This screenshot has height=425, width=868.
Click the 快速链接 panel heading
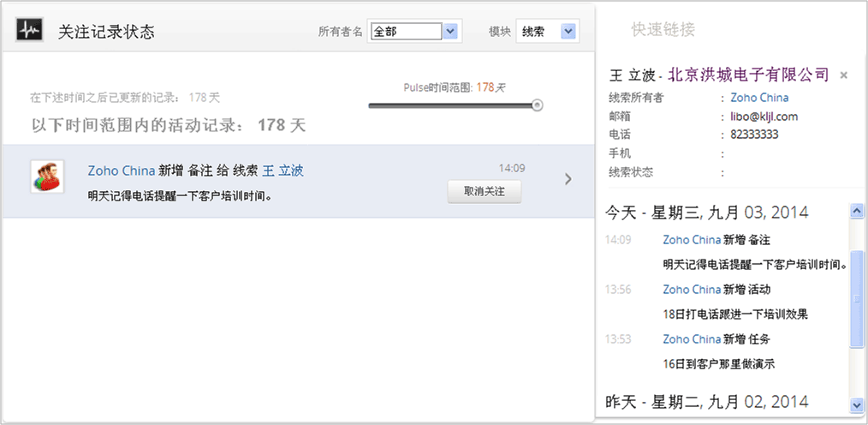tap(663, 29)
